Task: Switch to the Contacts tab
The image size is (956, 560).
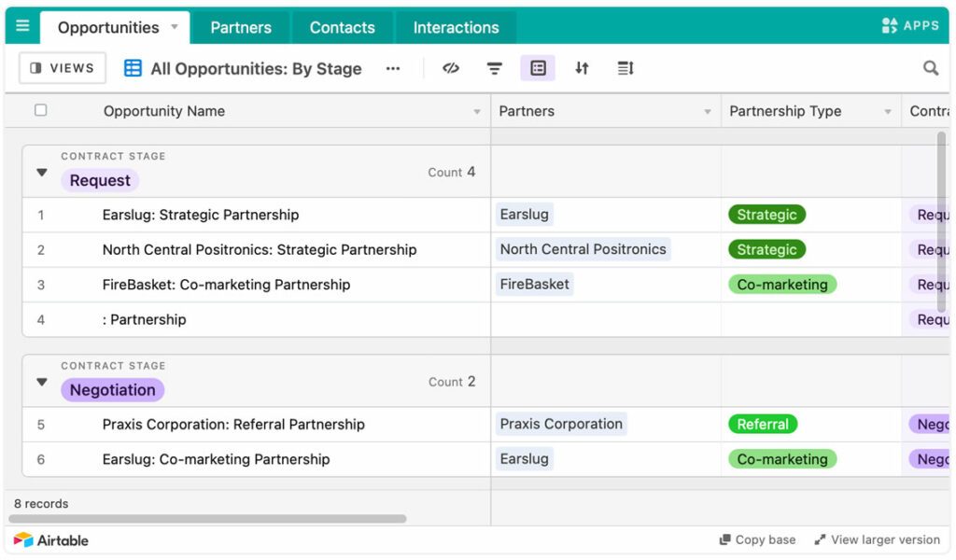Action: click(342, 27)
